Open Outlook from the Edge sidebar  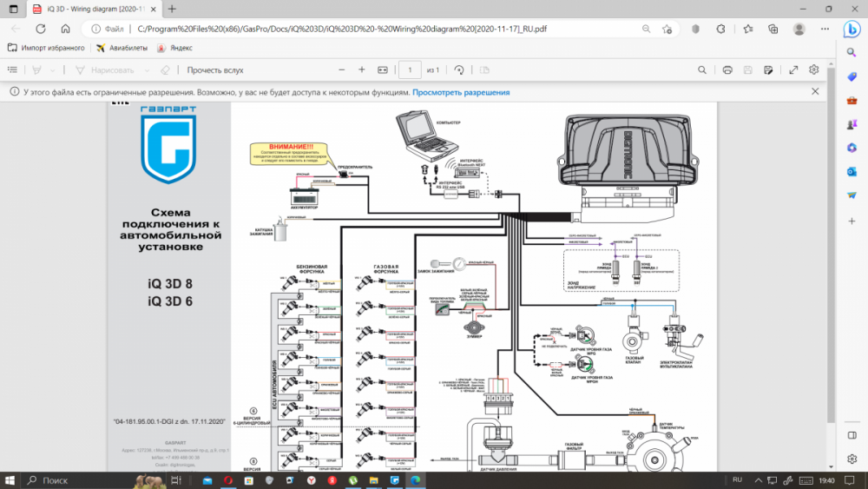point(852,171)
